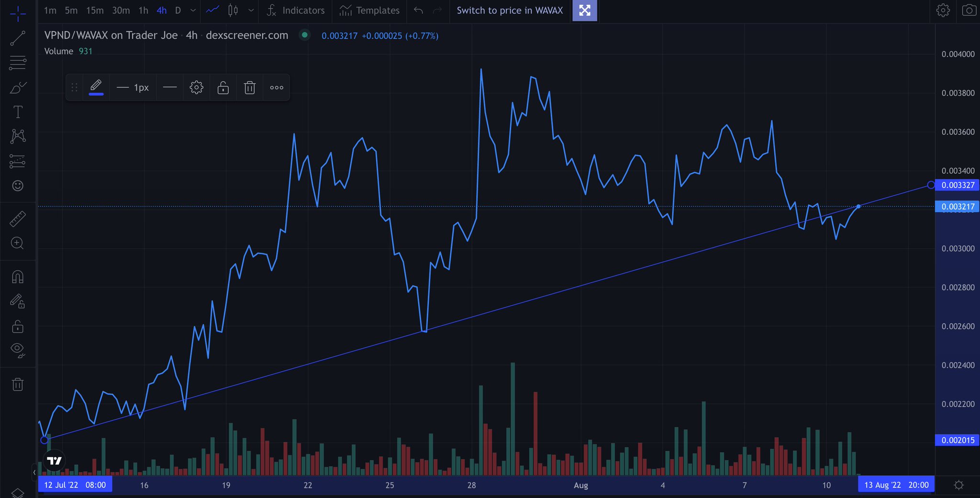
Task: Switch to 15m timeframe
Action: click(x=95, y=11)
